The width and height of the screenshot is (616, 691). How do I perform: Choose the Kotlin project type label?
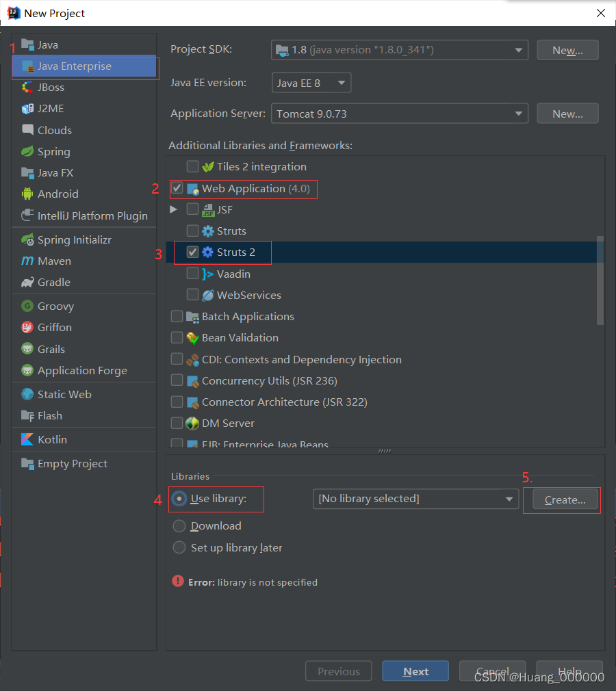53,439
